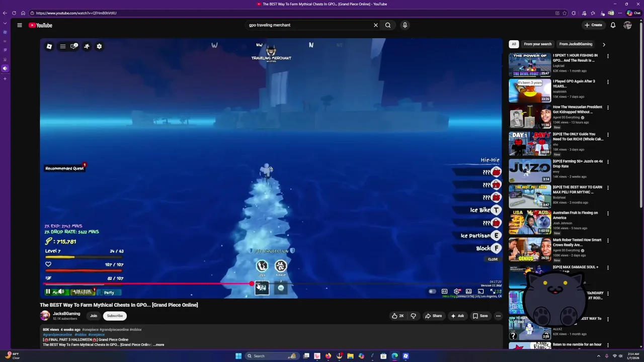Open the YouTube guide hamburger menu
This screenshot has width=644, height=362.
[x=20, y=25]
